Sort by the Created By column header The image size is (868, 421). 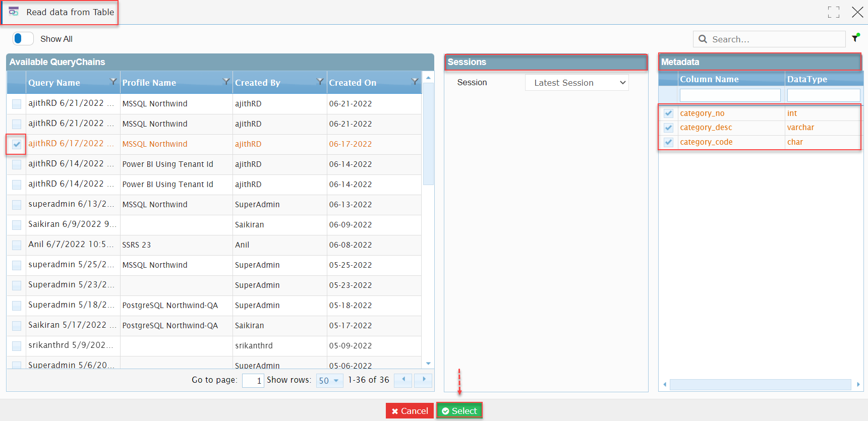pyautogui.click(x=257, y=83)
